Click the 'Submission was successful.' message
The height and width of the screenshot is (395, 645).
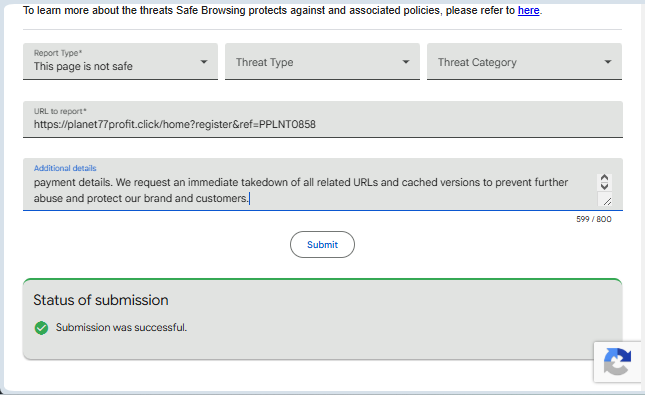121,328
